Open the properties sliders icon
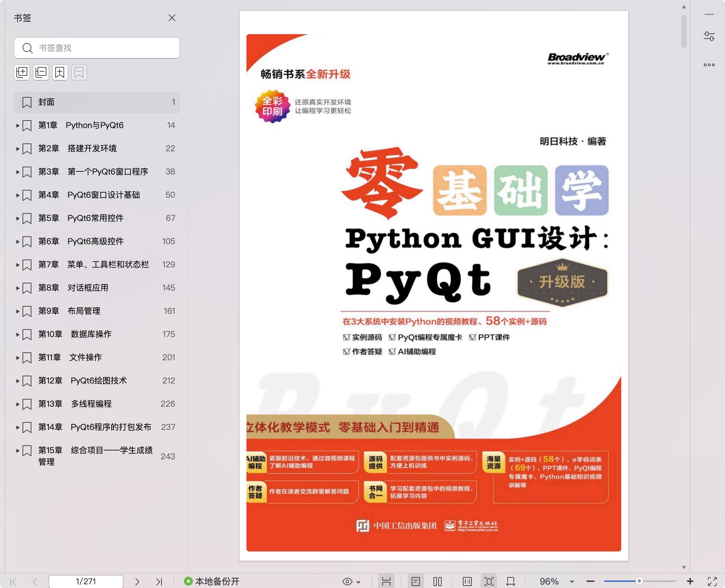Image resolution: width=725 pixels, height=588 pixels. [x=709, y=36]
